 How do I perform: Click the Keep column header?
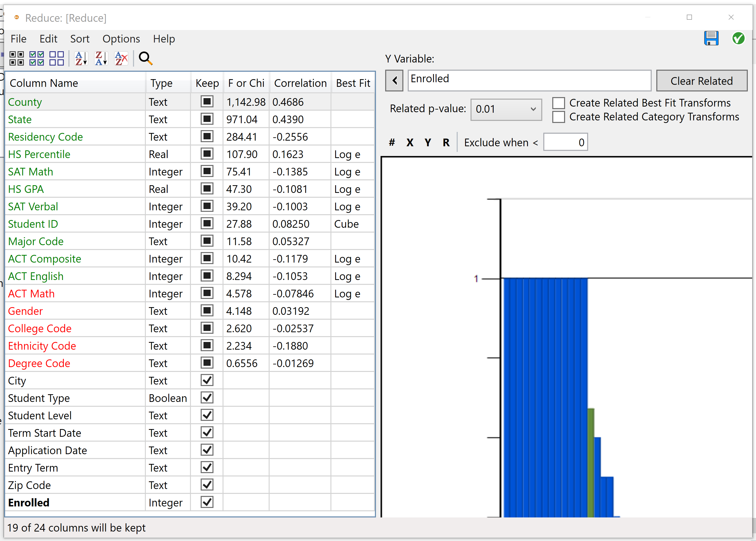(207, 83)
